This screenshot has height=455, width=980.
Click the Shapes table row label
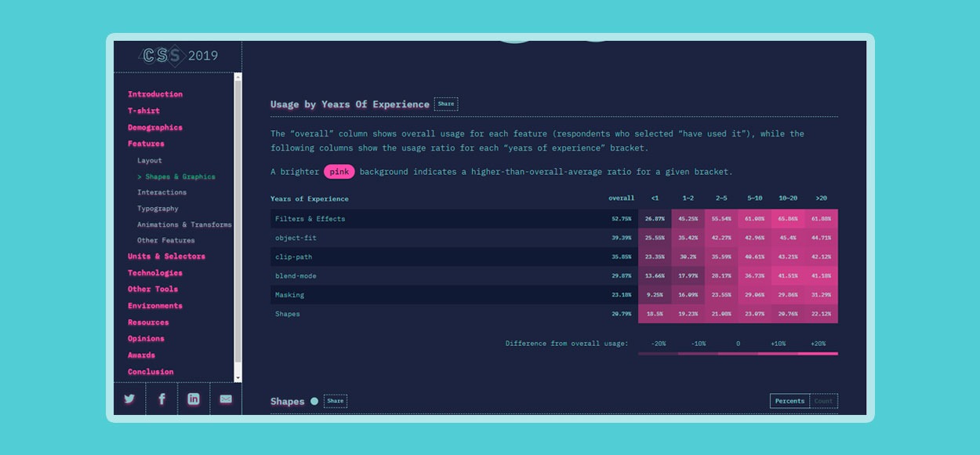288,314
